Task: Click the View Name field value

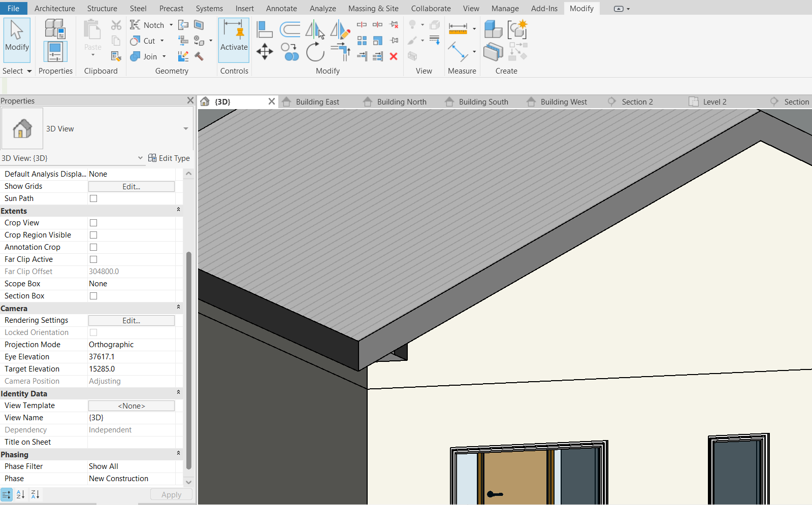Action: [131, 418]
